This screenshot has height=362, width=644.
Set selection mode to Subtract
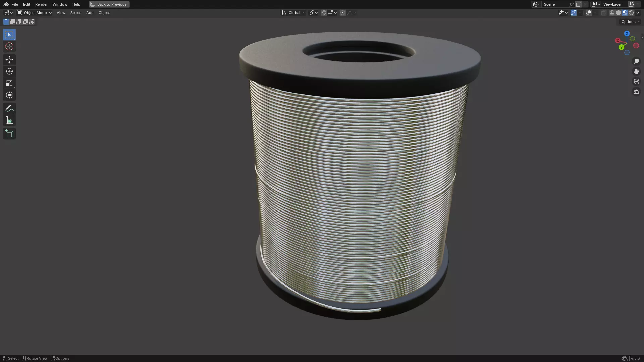point(19,22)
